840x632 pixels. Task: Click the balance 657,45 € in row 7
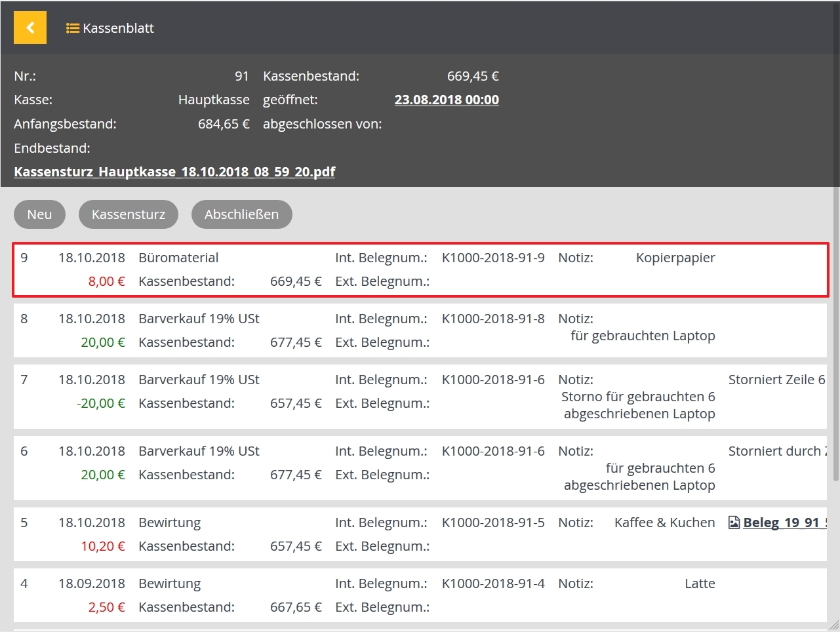tap(296, 403)
